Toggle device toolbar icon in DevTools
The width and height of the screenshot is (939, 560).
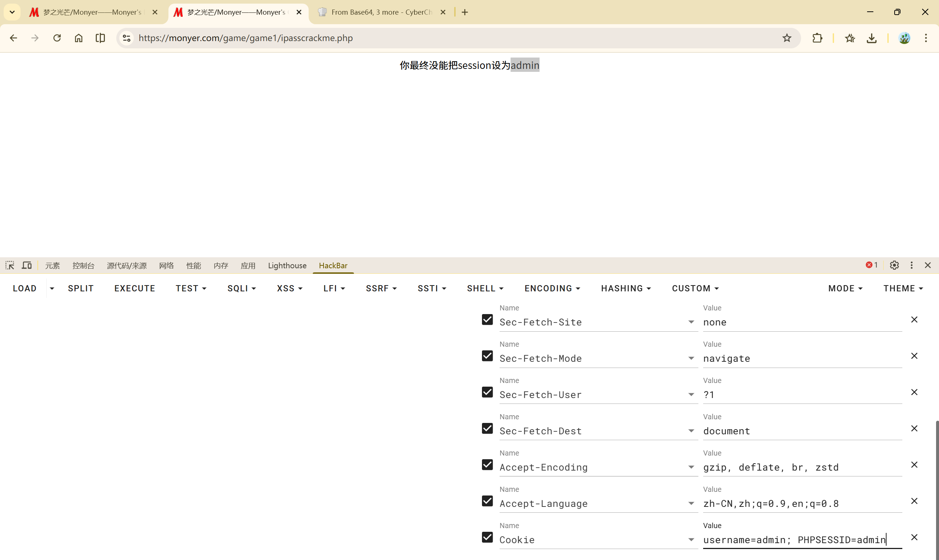[26, 265]
